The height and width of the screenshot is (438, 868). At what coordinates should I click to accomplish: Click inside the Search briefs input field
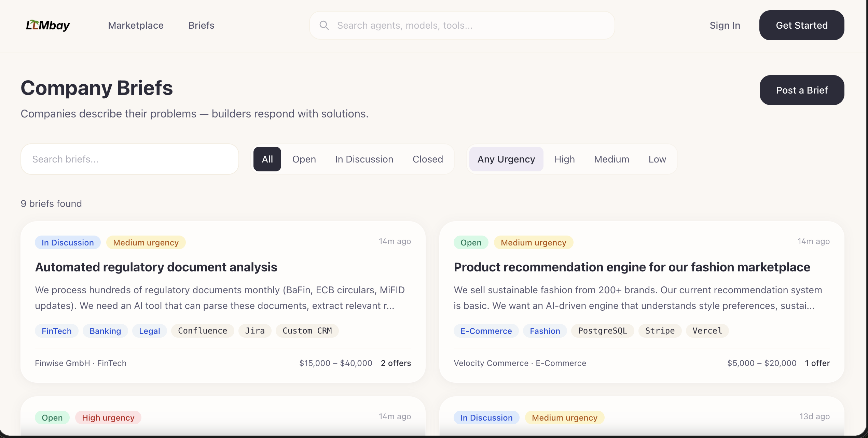(x=129, y=159)
